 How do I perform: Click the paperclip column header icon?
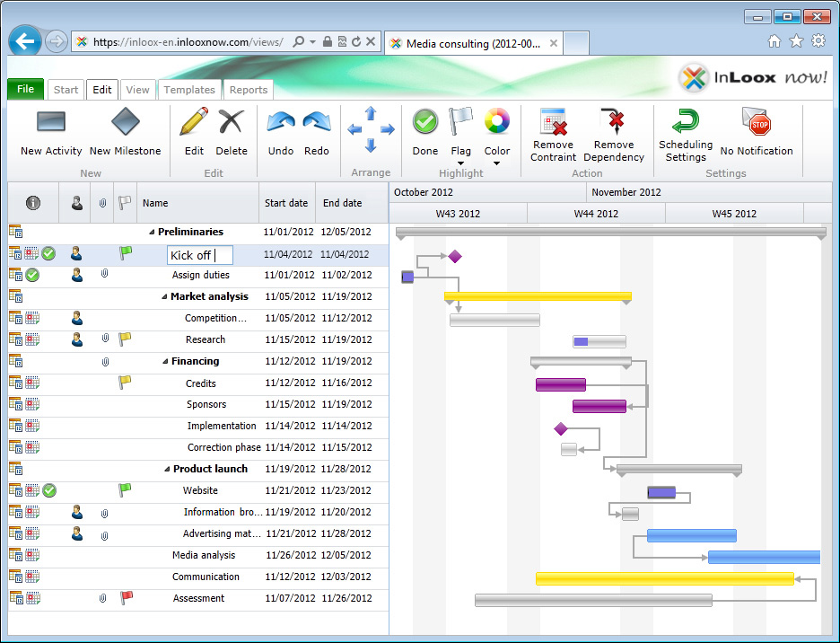103,203
